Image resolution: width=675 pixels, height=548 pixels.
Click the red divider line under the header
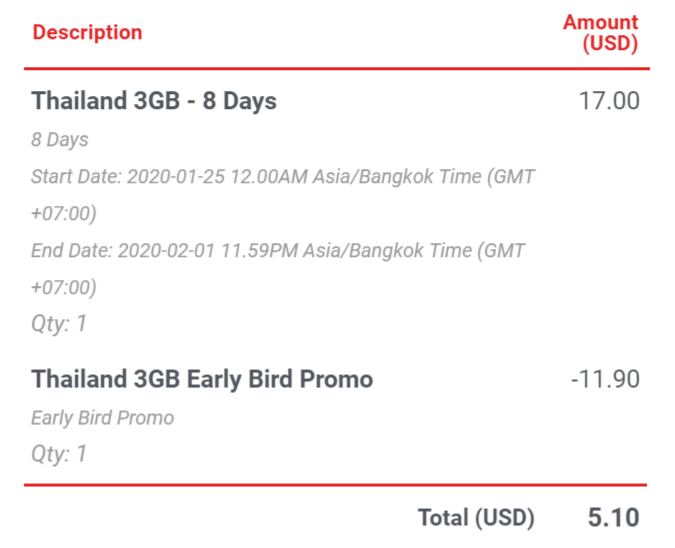click(x=337, y=68)
